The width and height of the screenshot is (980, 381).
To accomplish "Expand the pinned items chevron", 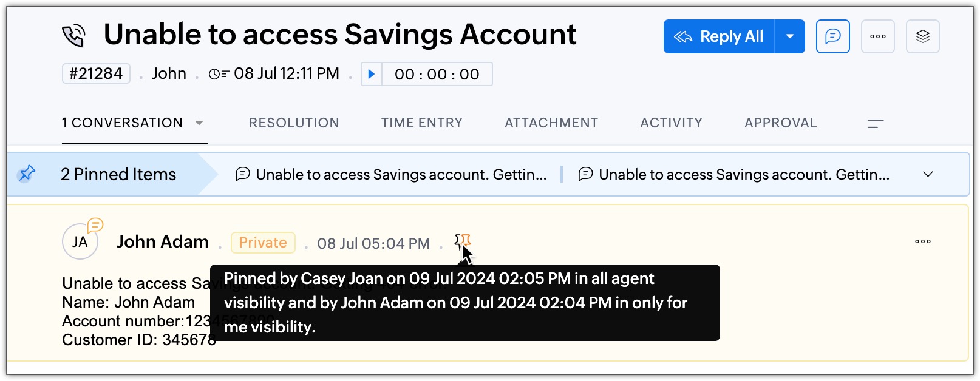I will 927,174.
